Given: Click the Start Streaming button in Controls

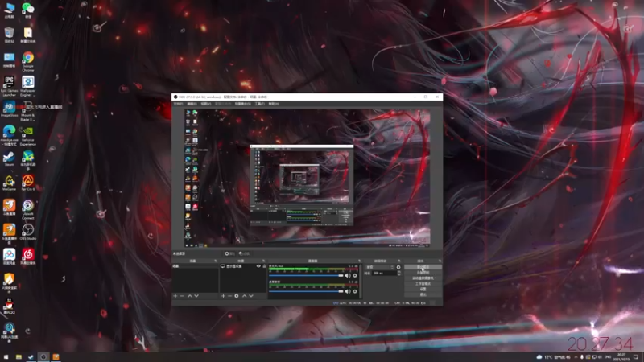Looking at the screenshot, I should pos(423,267).
